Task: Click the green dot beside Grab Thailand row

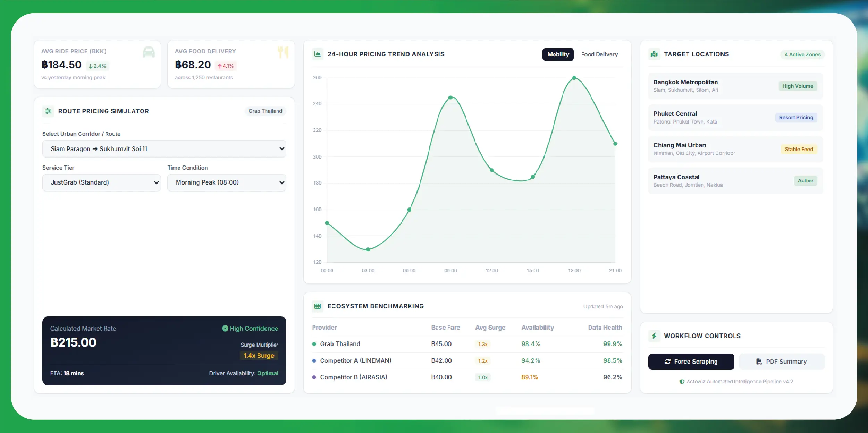Action: (x=314, y=344)
